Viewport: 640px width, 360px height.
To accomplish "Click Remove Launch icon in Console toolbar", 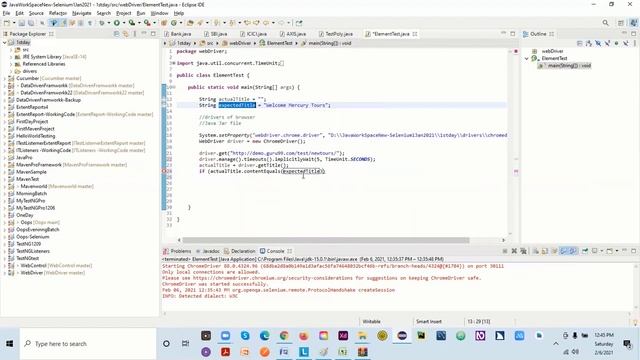I will (x=514, y=251).
